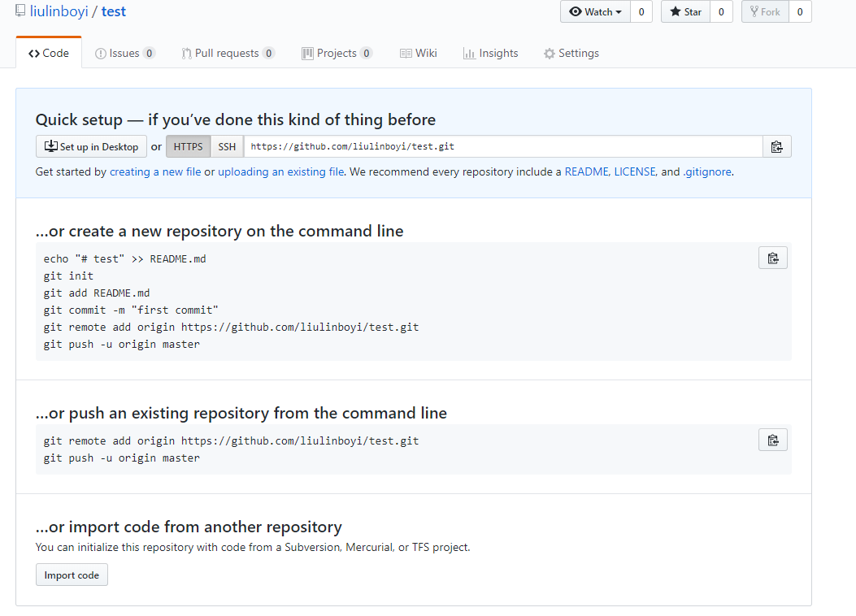Switch to the Issues tab
The height and width of the screenshot is (616, 856).
point(124,54)
